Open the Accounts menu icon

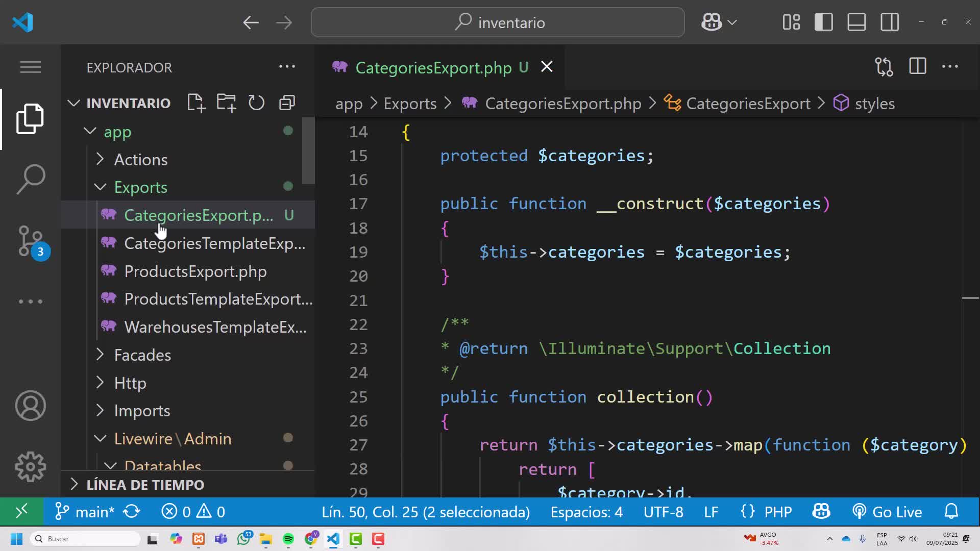tap(30, 406)
